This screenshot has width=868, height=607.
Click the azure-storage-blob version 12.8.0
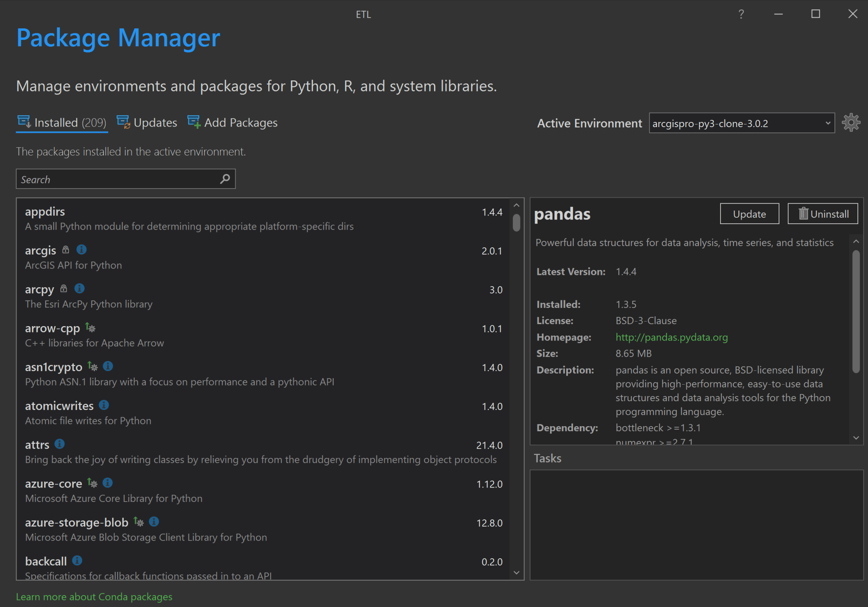490,523
